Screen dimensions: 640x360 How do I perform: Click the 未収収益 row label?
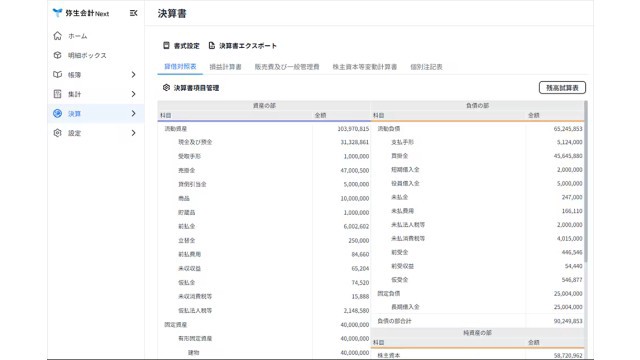pos(189,269)
